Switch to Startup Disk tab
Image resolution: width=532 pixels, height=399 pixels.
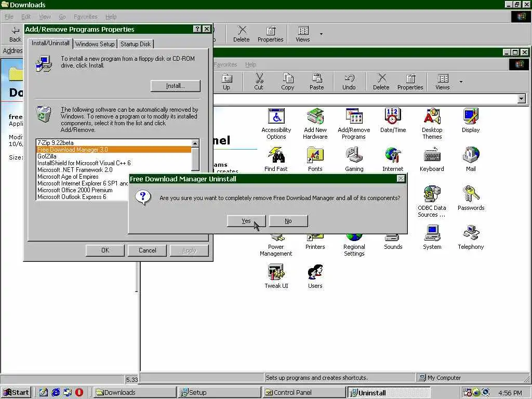136,44
